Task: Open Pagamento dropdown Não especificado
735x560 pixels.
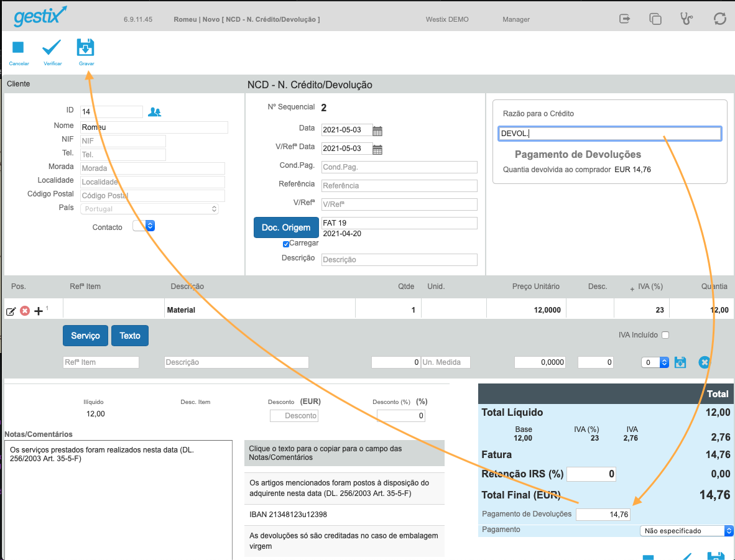Action: coord(686,530)
